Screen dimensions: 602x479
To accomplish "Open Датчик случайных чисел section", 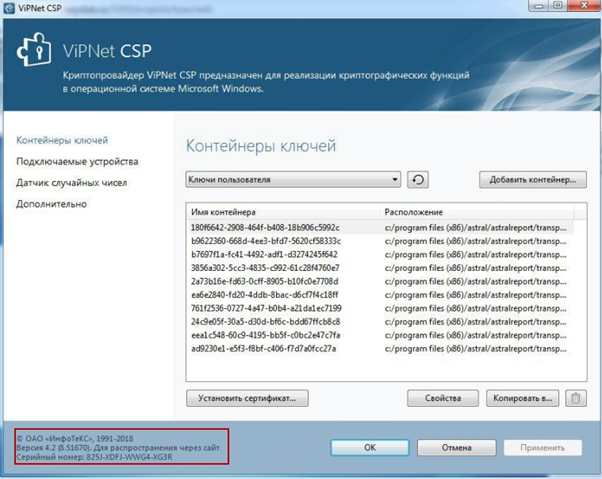I will tap(71, 183).
